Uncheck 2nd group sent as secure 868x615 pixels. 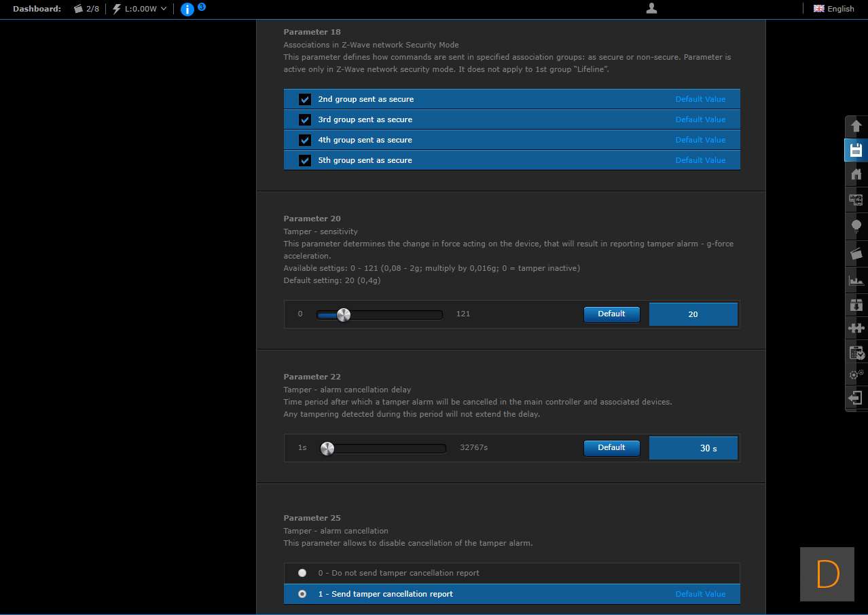(x=305, y=99)
